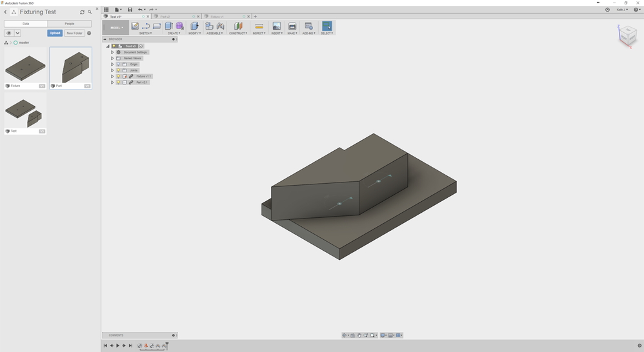Collapse the Test v3 root node

click(108, 46)
